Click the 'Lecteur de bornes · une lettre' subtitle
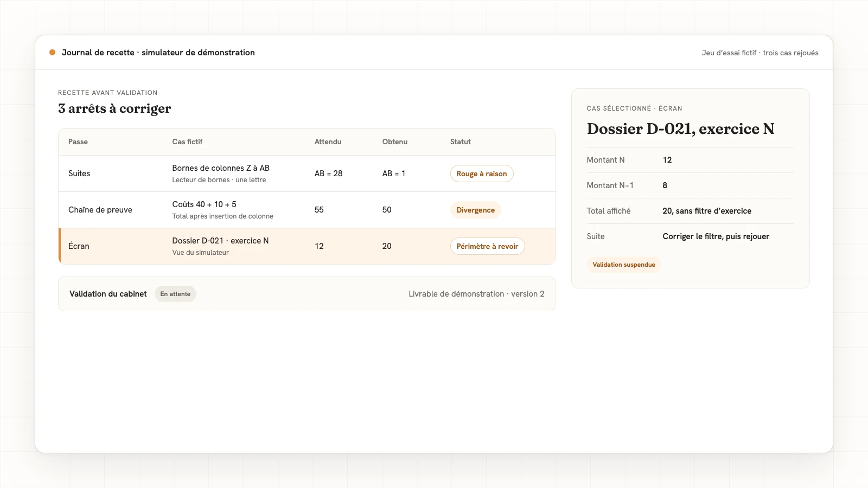The image size is (868, 488). coord(219,180)
